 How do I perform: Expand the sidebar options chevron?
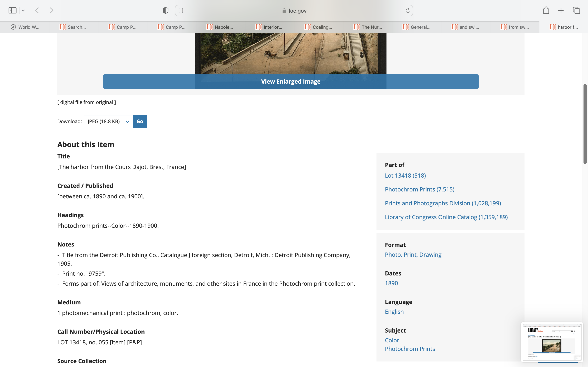(x=23, y=10)
